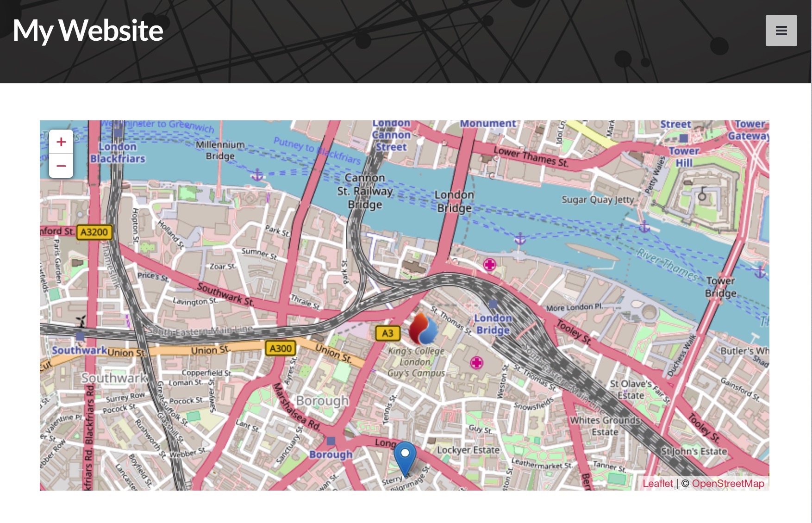Click the Borough station square icon
812x523 pixels.
point(331,441)
